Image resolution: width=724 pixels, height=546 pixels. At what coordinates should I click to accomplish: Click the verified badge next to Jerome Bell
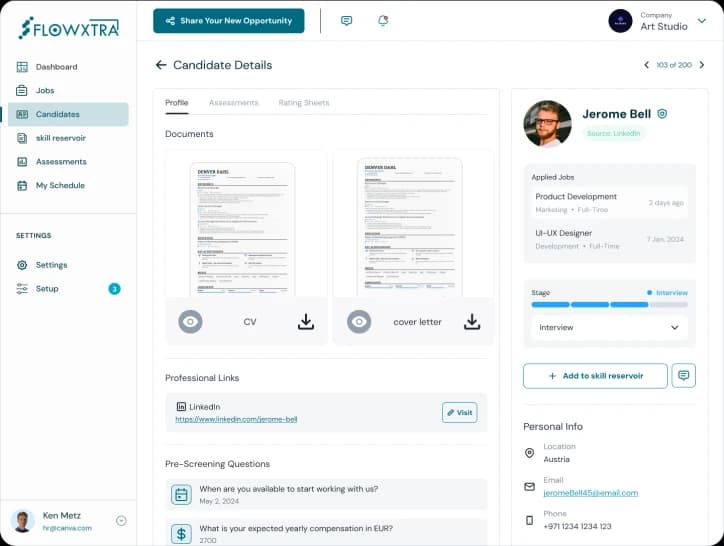[662, 114]
